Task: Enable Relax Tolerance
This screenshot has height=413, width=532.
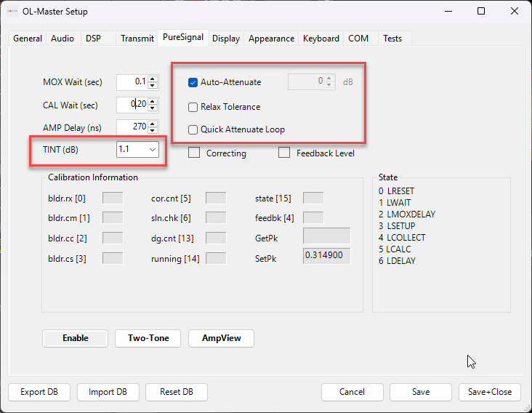Action: click(x=193, y=107)
